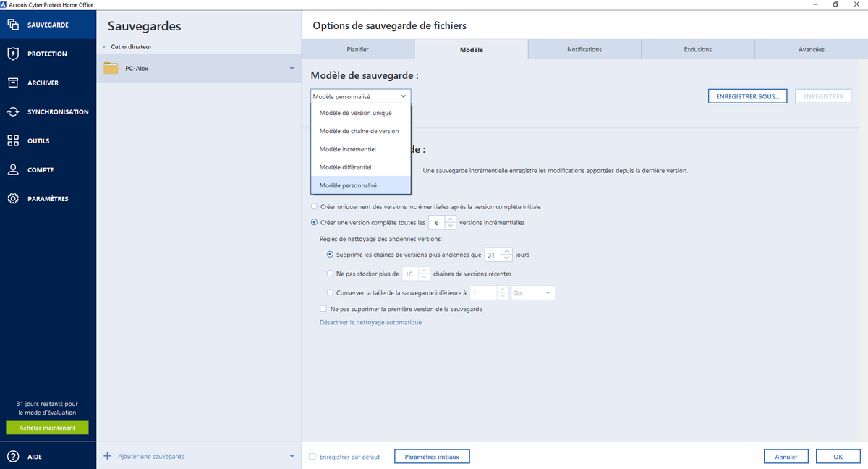Screen dimensions: 868x469
Task: Click Désactiver le nettoyage automatique link
Action: click(370, 323)
